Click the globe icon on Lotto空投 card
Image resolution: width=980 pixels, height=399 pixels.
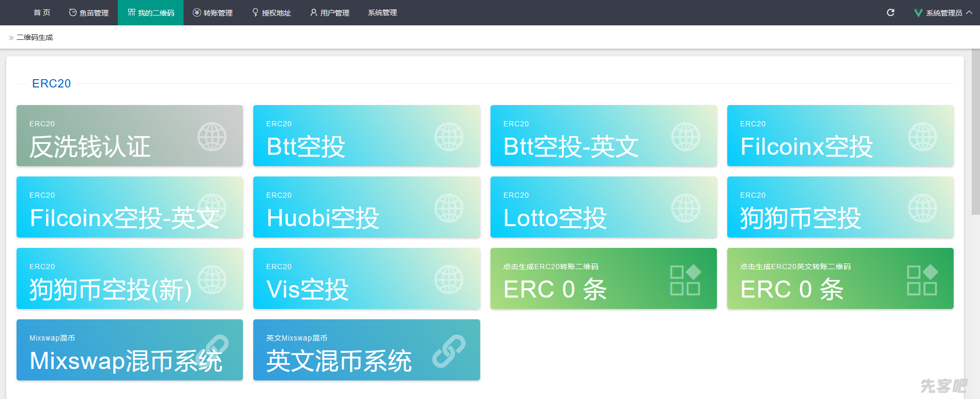685,208
